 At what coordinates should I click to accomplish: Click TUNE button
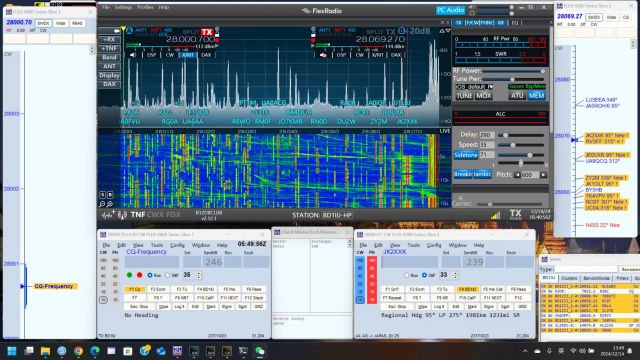(x=464, y=96)
